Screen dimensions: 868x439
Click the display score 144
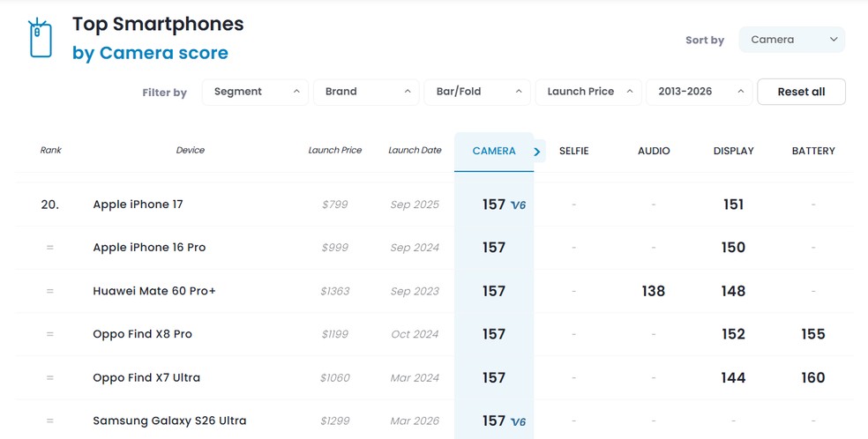pyautogui.click(x=734, y=378)
